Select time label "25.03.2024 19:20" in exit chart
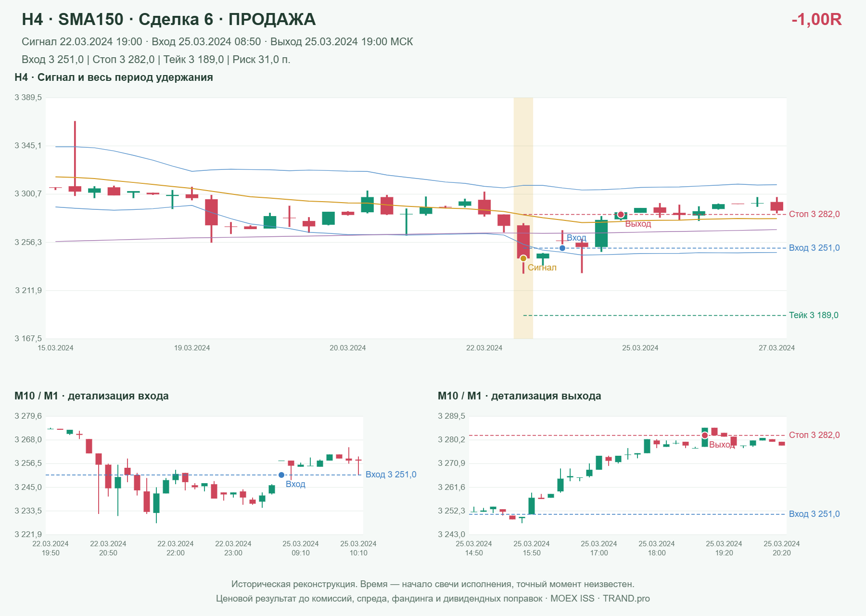Viewport: 866px width, 616px height. click(x=724, y=548)
